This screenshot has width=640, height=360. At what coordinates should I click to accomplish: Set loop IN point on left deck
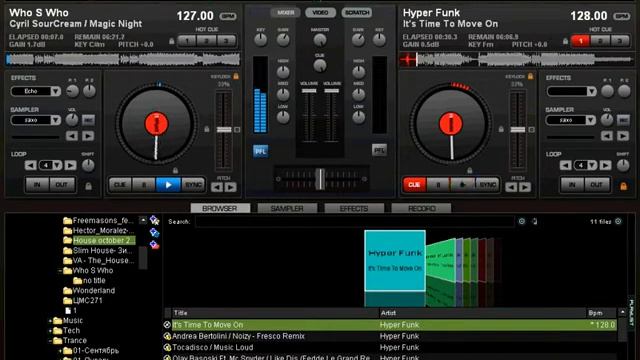(37, 185)
